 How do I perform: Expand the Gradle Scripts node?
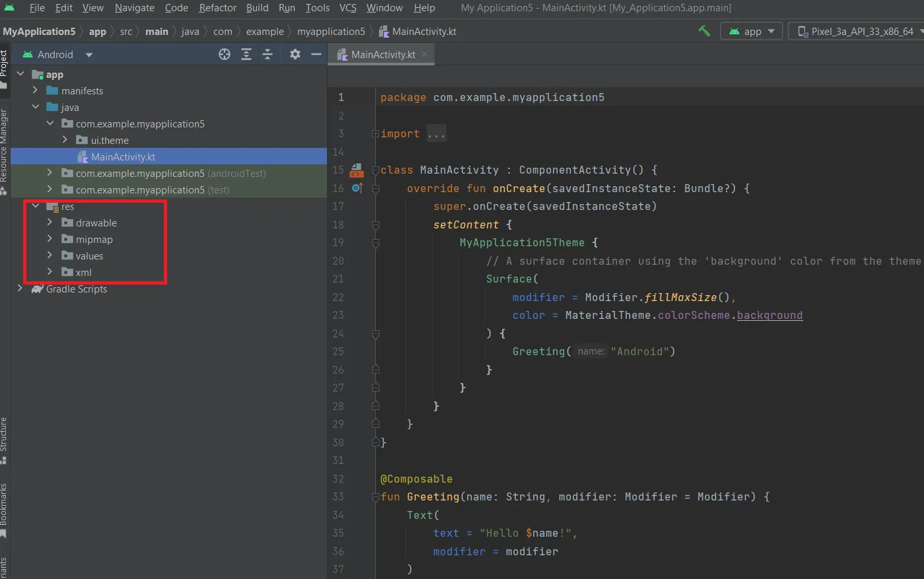20,289
